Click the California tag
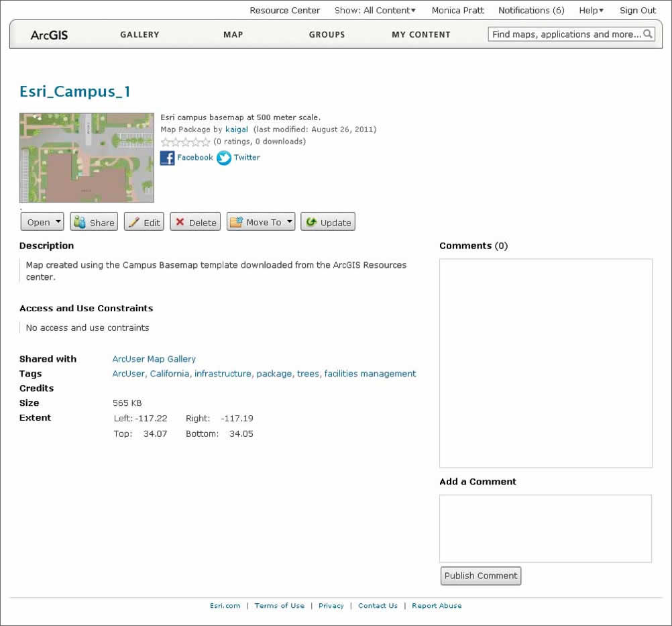This screenshot has width=672, height=626. [x=169, y=374]
